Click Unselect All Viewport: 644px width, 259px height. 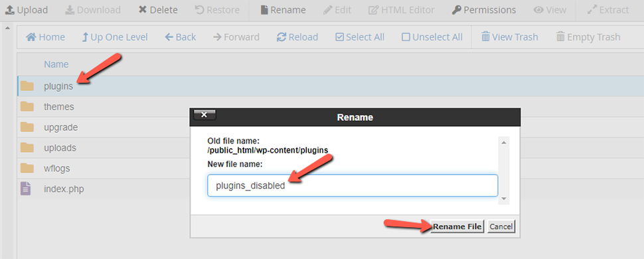tap(432, 37)
